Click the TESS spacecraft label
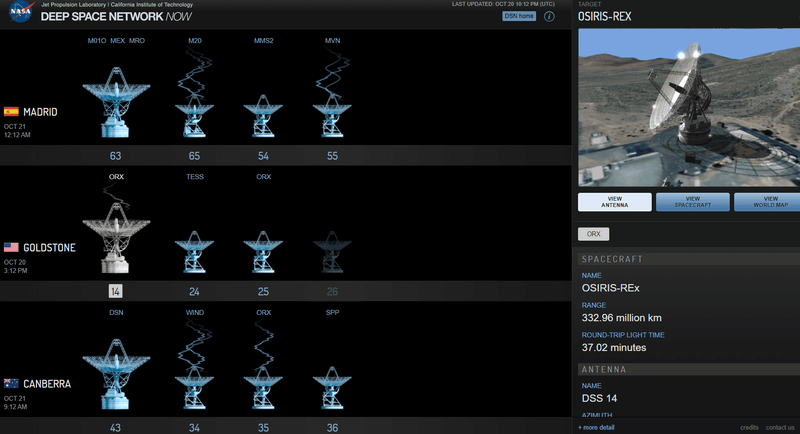 pos(195,176)
